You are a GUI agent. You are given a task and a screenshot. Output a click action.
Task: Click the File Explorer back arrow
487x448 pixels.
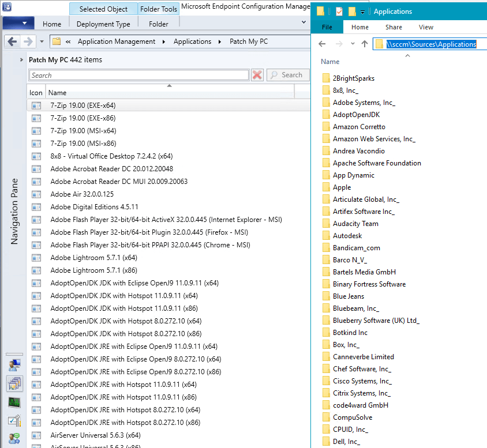322,44
